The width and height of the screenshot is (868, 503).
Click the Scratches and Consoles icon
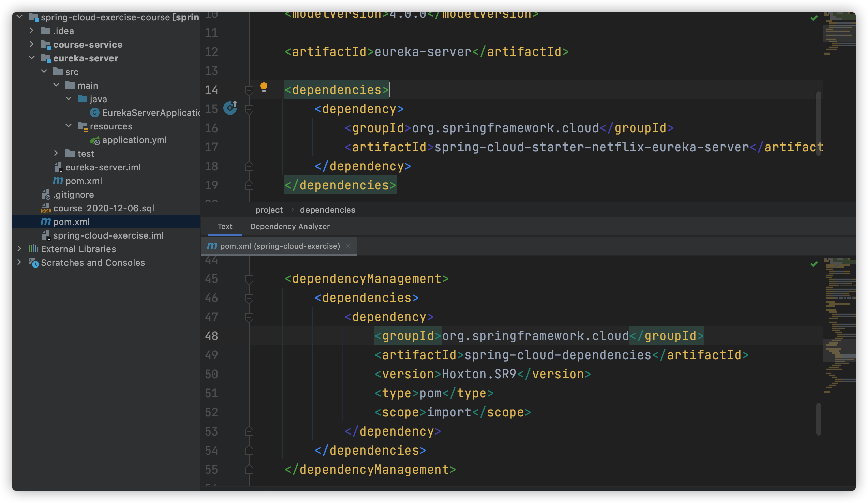(x=33, y=262)
